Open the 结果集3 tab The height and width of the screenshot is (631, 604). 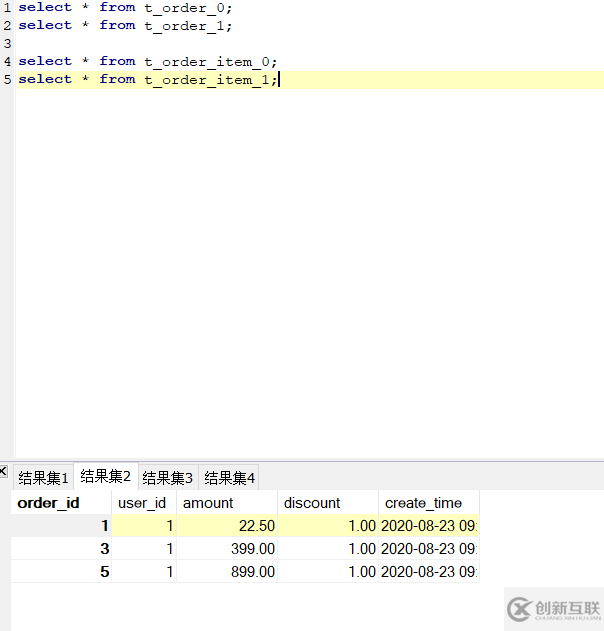click(x=168, y=478)
